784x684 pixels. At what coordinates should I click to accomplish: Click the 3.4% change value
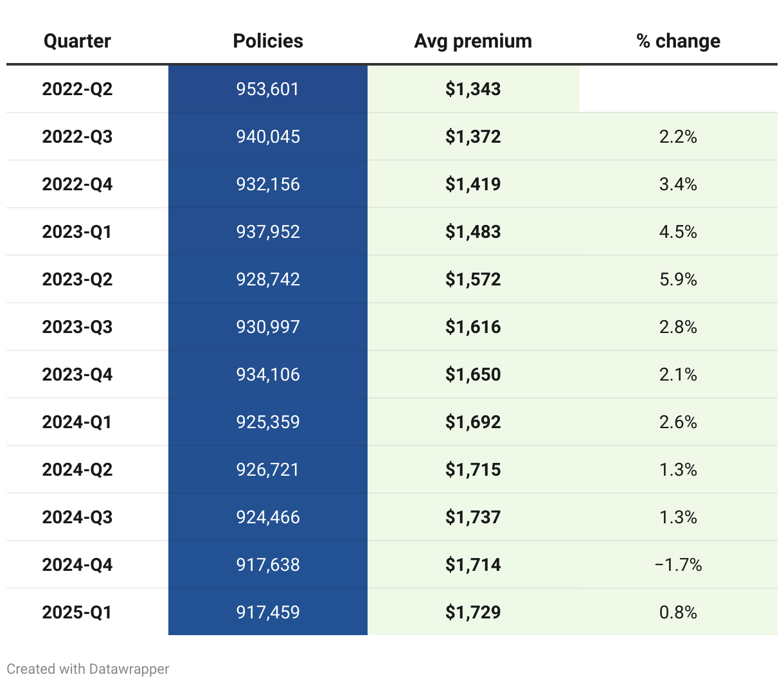pyautogui.click(x=678, y=184)
